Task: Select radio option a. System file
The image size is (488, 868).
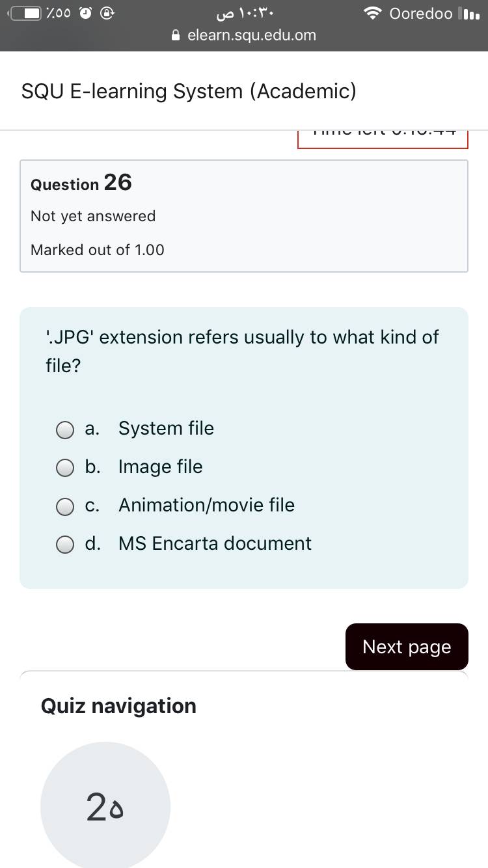Action: coord(64,429)
